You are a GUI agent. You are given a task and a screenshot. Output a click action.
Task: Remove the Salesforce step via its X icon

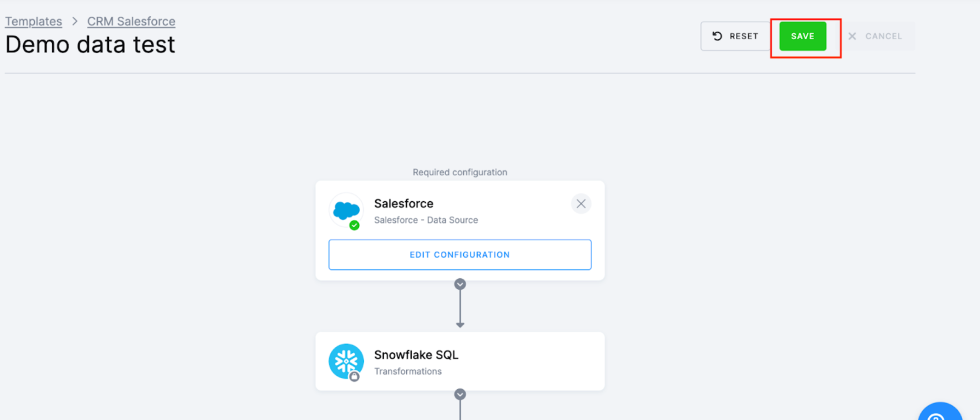pyautogui.click(x=581, y=203)
